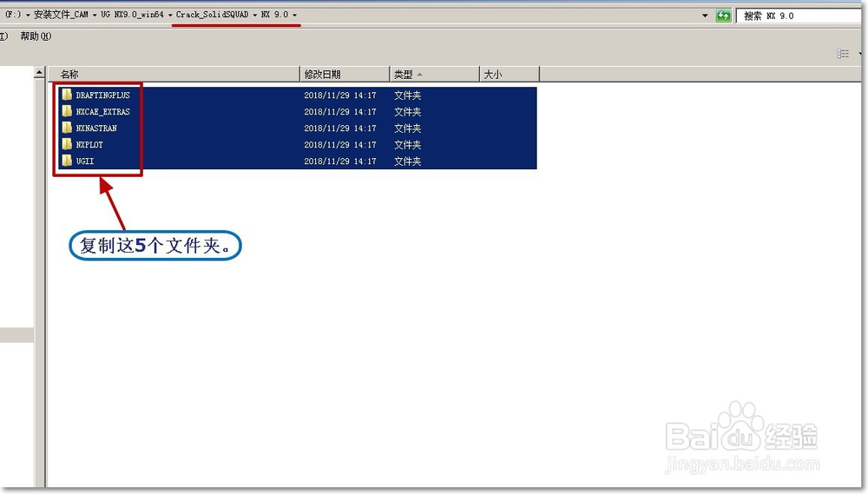
Task: Sort files by 大小 column header
Action: point(510,74)
